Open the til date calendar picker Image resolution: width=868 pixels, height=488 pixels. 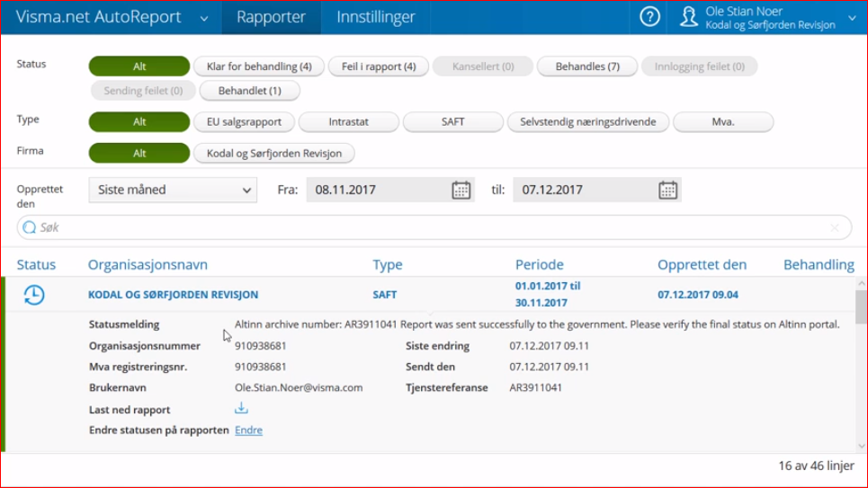667,190
